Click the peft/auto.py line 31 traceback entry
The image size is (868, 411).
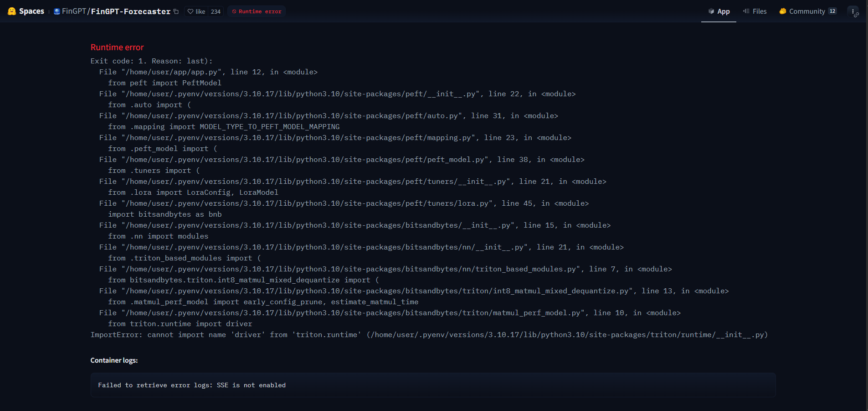click(329, 116)
